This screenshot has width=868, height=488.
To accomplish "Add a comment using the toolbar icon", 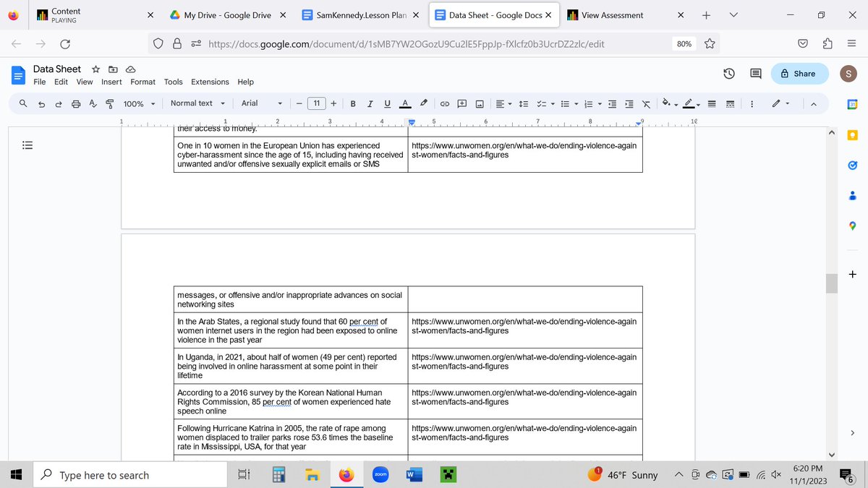I will pos(461,103).
